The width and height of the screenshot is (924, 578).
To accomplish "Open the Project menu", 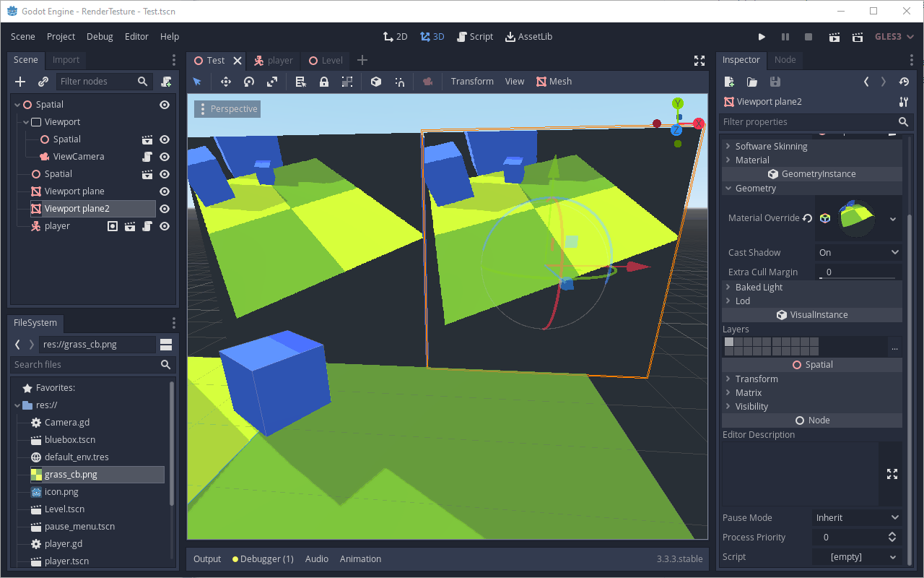I will 61,36.
